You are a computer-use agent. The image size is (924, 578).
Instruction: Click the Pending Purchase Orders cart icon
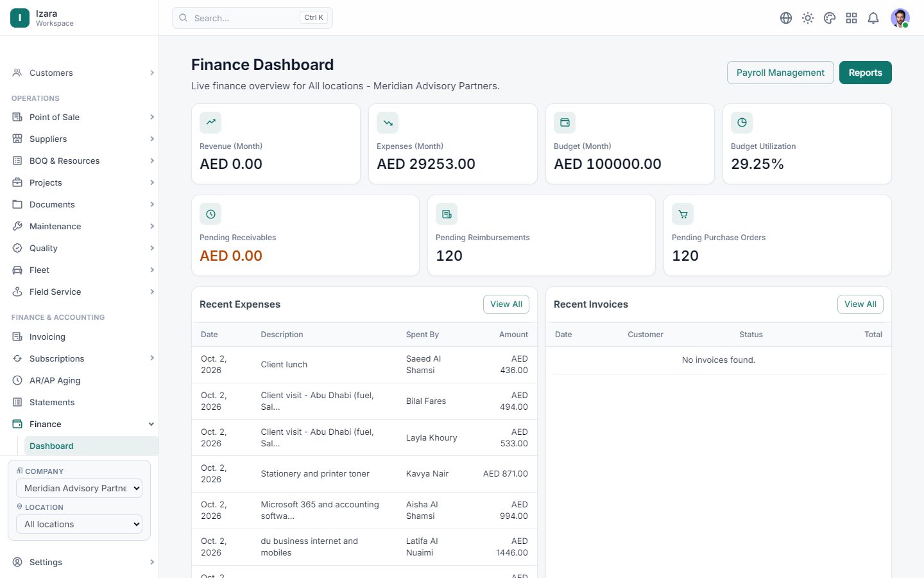tap(683, 214)
